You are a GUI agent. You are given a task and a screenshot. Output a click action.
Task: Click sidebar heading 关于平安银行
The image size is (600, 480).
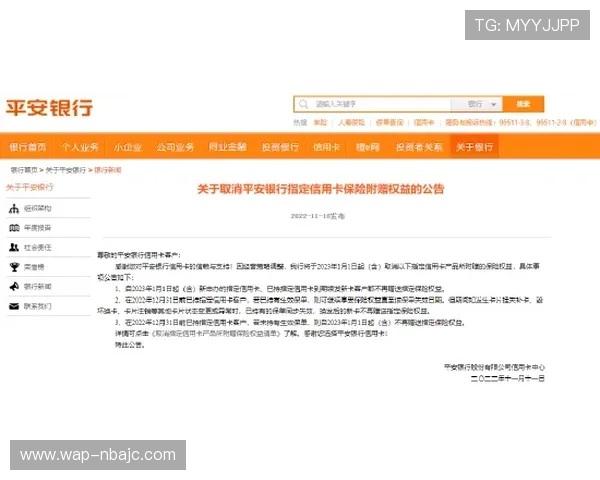pos(29,187)
